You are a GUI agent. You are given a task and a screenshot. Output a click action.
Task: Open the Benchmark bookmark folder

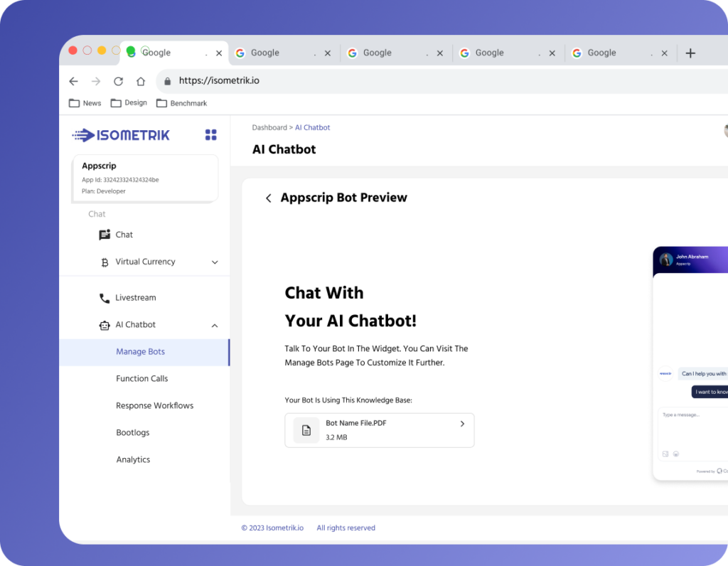pos(181,103)
